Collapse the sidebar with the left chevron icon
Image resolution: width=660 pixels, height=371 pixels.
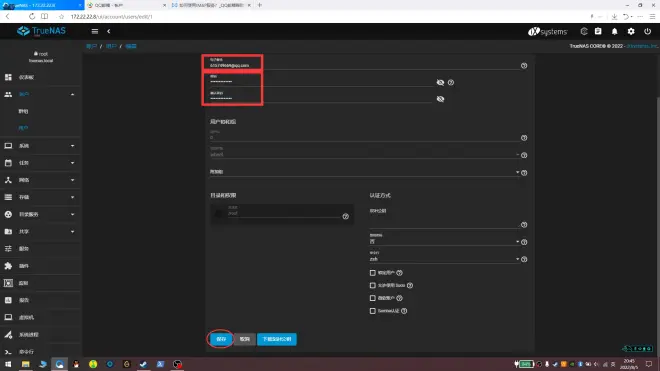[109, 31]
